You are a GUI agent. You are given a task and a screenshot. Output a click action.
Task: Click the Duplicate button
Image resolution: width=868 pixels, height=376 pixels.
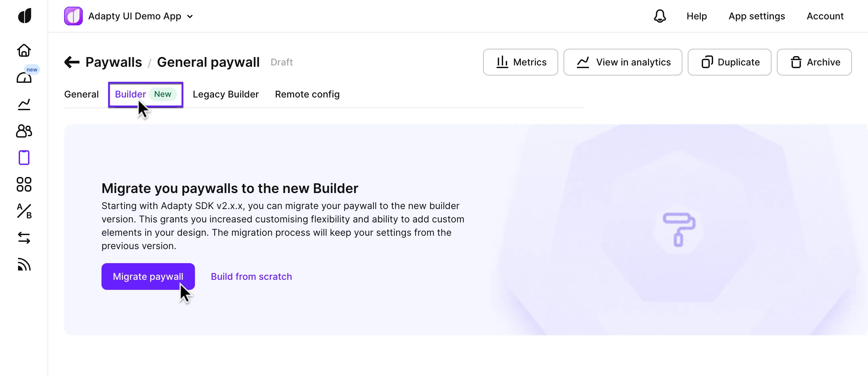[x=729, y=62]
